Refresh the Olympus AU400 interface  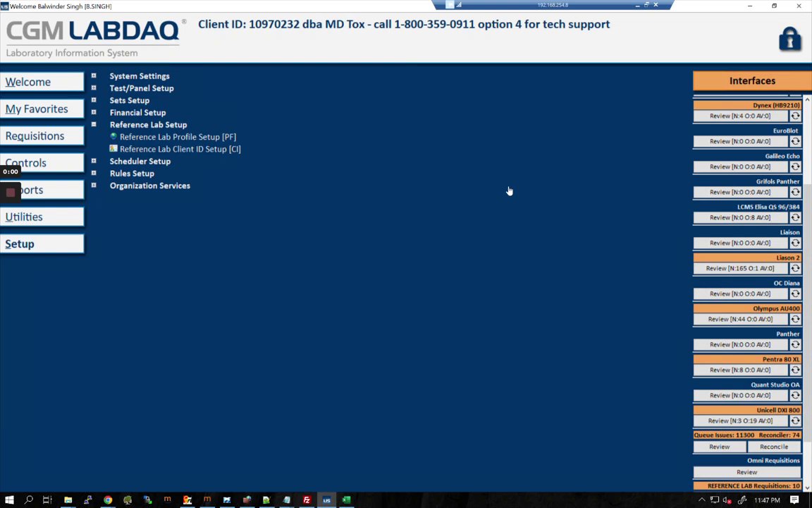pos(795,320)
